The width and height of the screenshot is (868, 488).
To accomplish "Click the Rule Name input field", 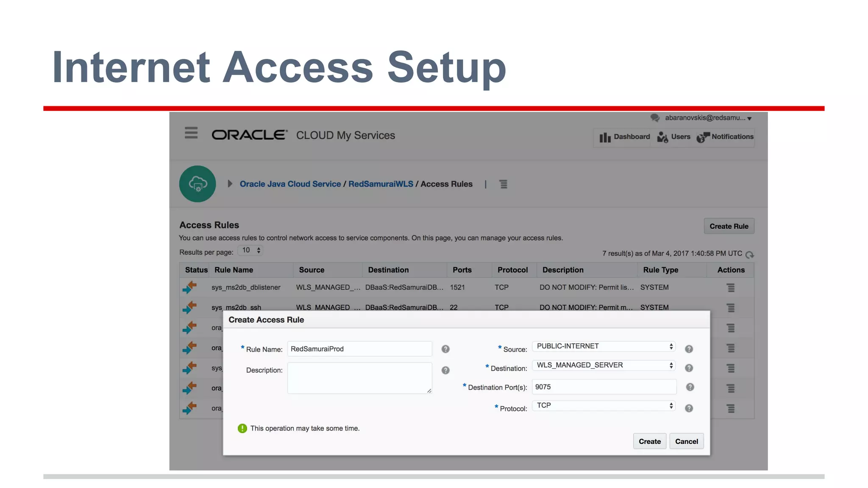I will (360, 349).
